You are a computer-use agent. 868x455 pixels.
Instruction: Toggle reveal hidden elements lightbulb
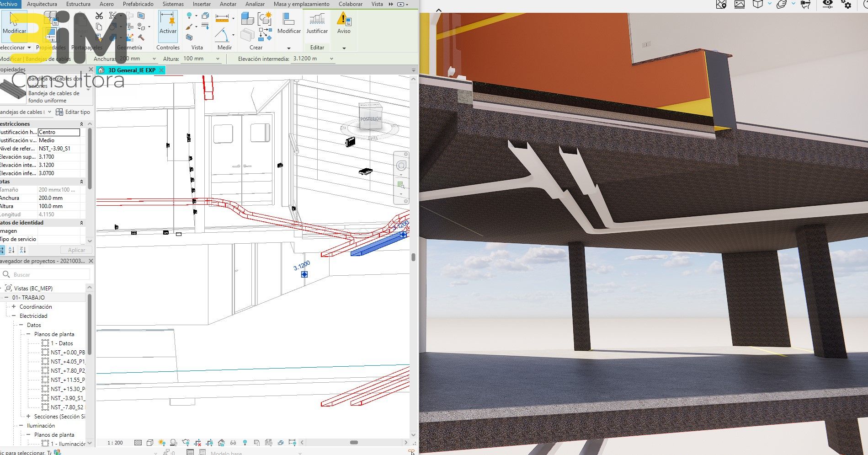click(x=245, y=443)
